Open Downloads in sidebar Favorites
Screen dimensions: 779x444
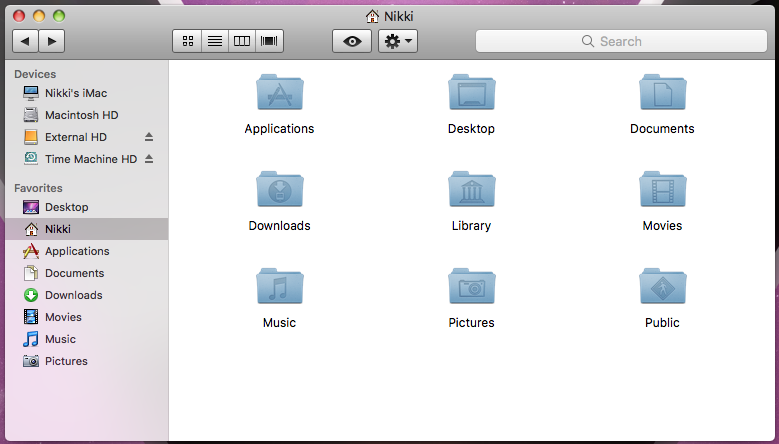(x=87, y=295)
